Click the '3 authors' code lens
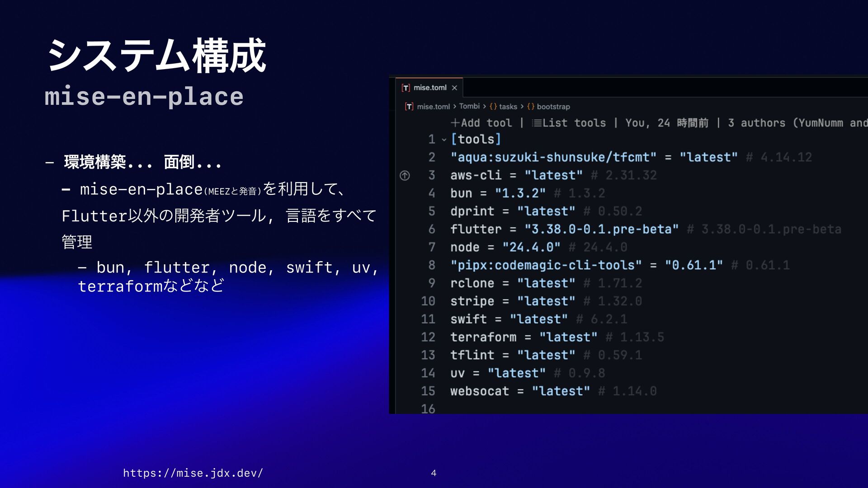The width and height of the screenshot is (868, 488). 757,123
